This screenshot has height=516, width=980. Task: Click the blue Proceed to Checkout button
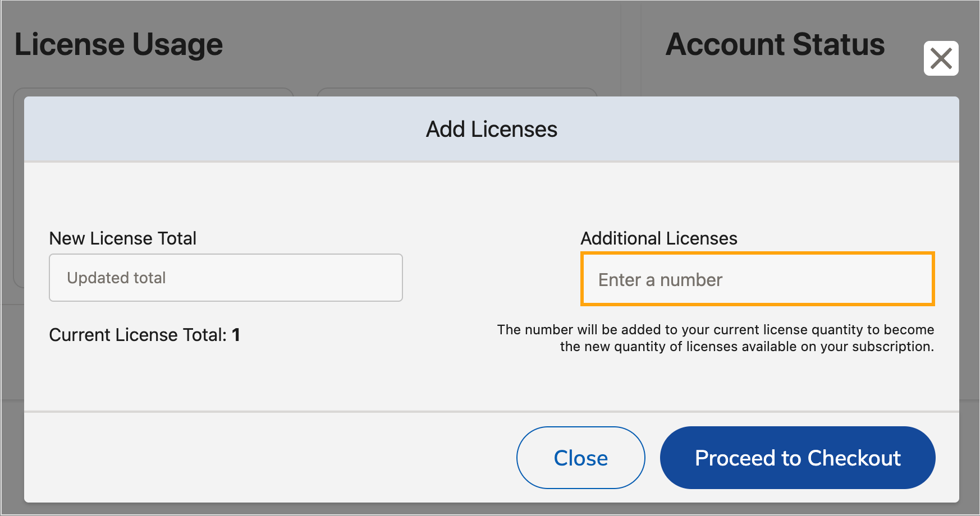coord(798,458)
